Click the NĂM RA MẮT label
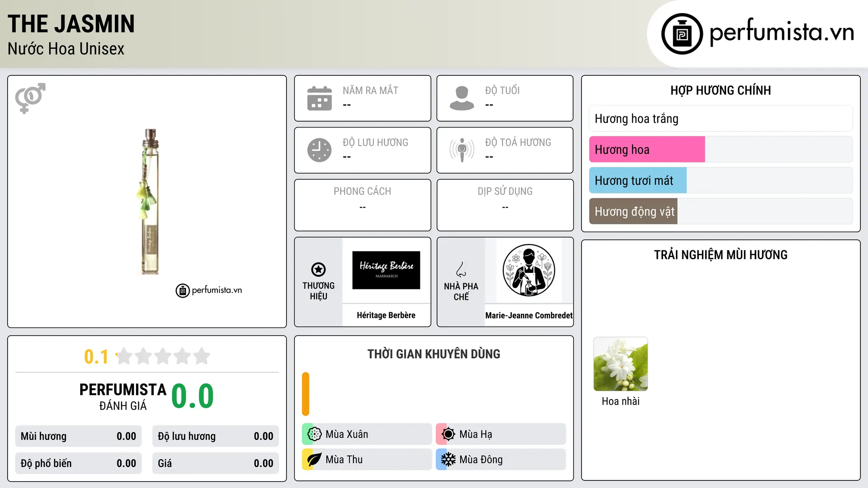Viewport: 868px width, 488px height. point(370,90)
